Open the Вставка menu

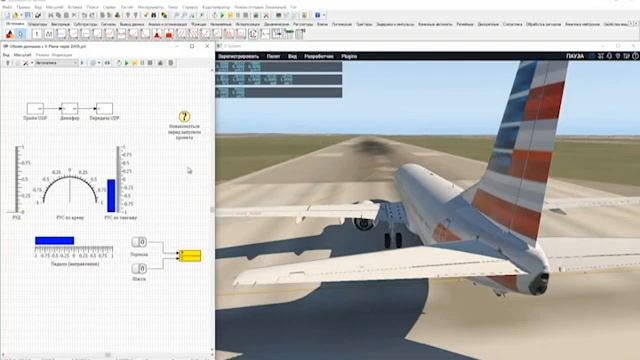pyautogui.click(x=75, y=7)
